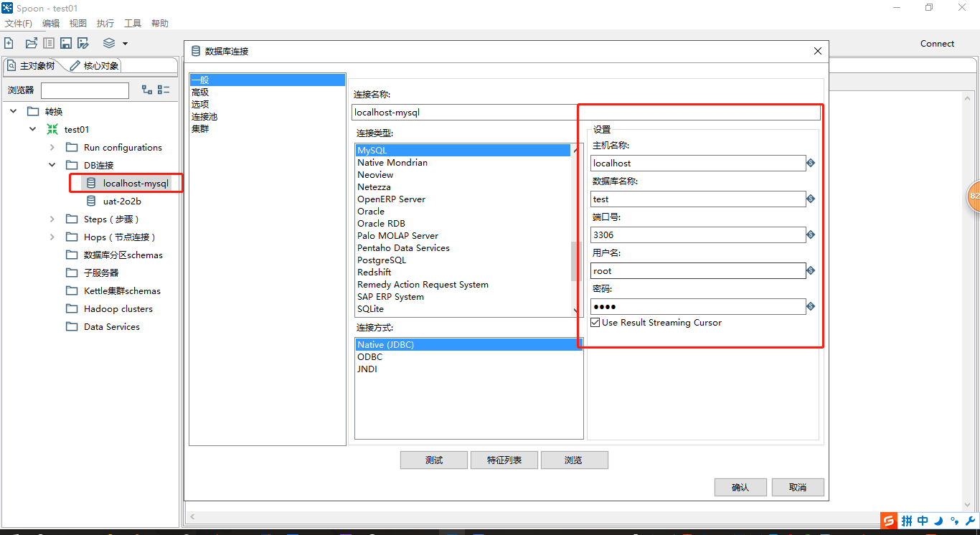The height and width of the screenshot is (535, 980).
Task: Click the moon icon in the IME bar
Action: (x=938, y=521)
